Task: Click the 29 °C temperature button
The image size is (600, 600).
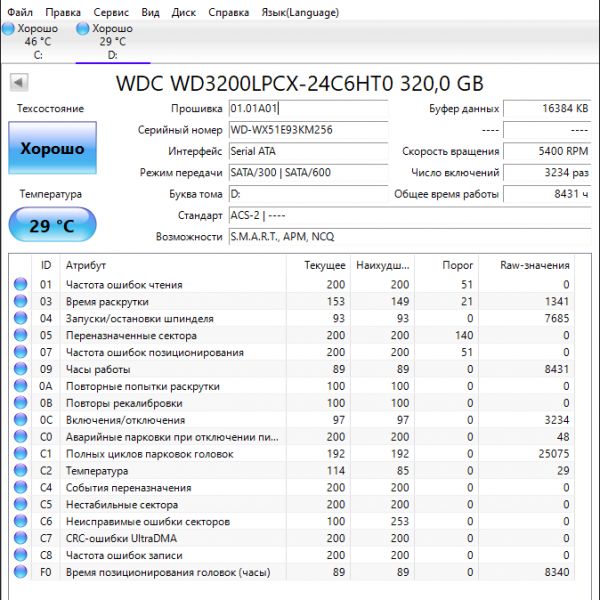Action: [52, 225]
